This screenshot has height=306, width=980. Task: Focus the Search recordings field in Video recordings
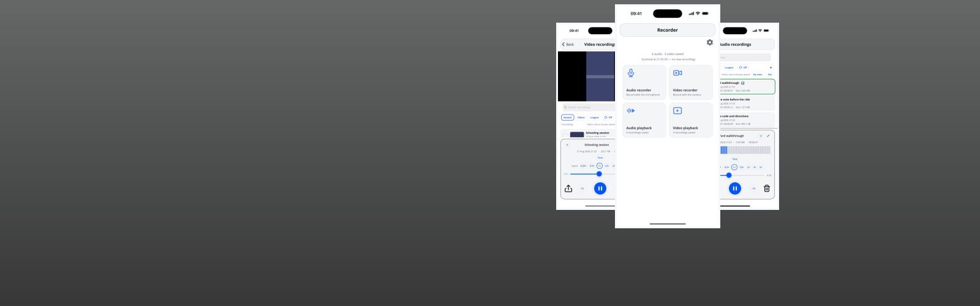587,107
